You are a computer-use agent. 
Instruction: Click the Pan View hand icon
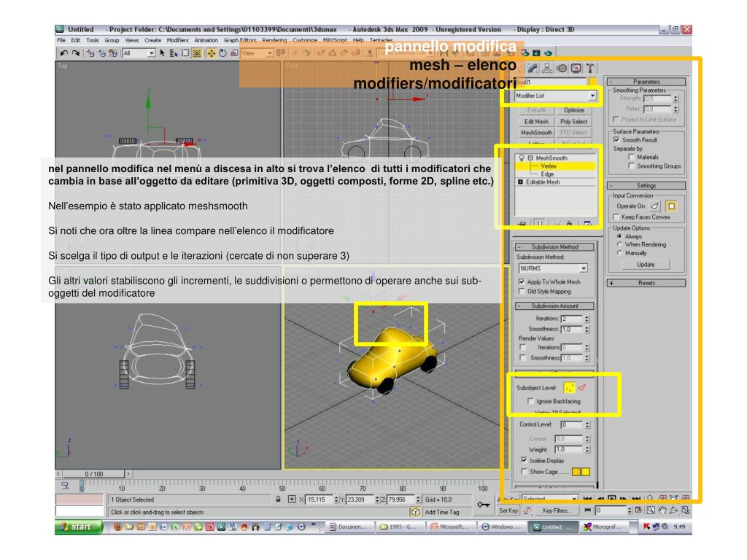[662, 510]
